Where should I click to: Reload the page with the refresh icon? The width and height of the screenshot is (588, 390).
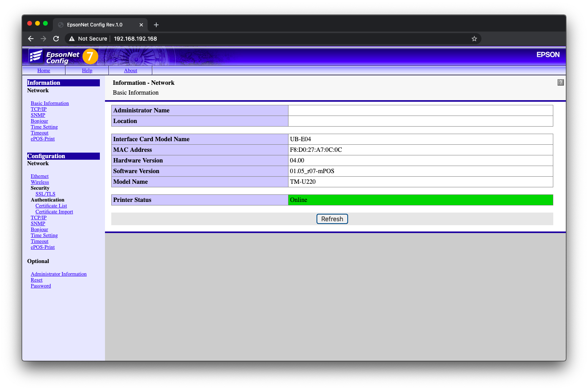(56, 39)
